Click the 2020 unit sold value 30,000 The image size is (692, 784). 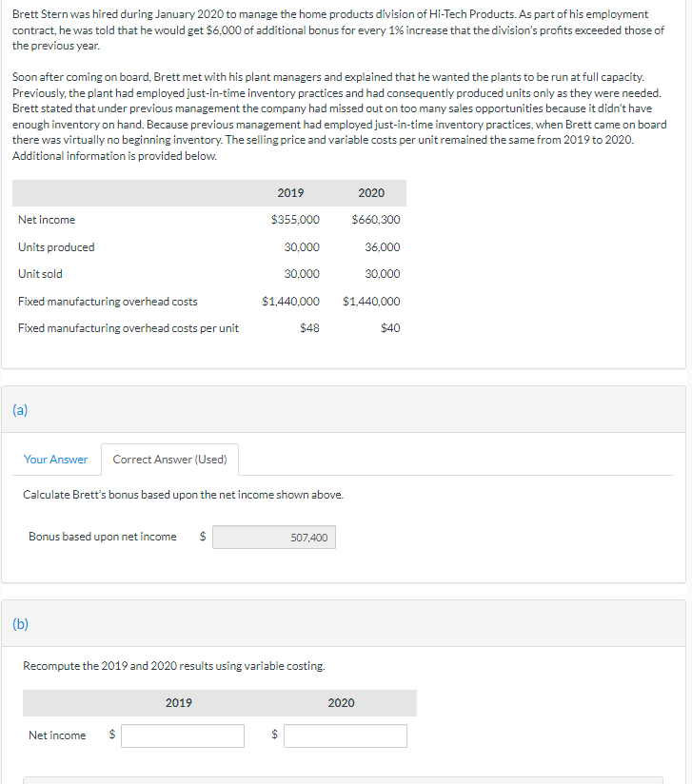tap(383, 274)
